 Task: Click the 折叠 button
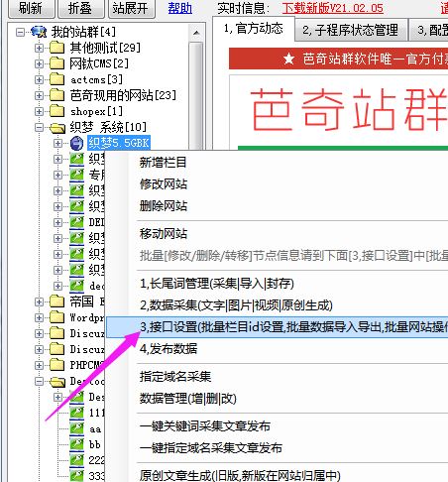[x=80, y=8]
